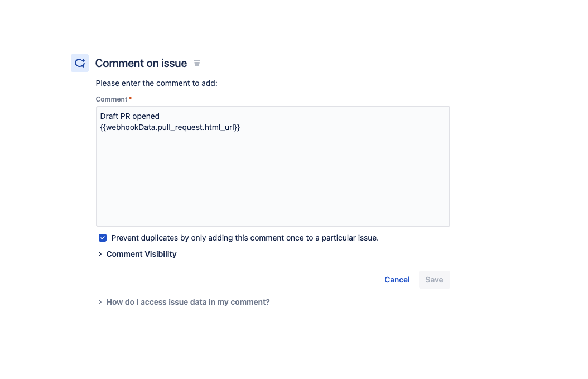Click the Please enter the comment instruction text

tap(156, 83)
